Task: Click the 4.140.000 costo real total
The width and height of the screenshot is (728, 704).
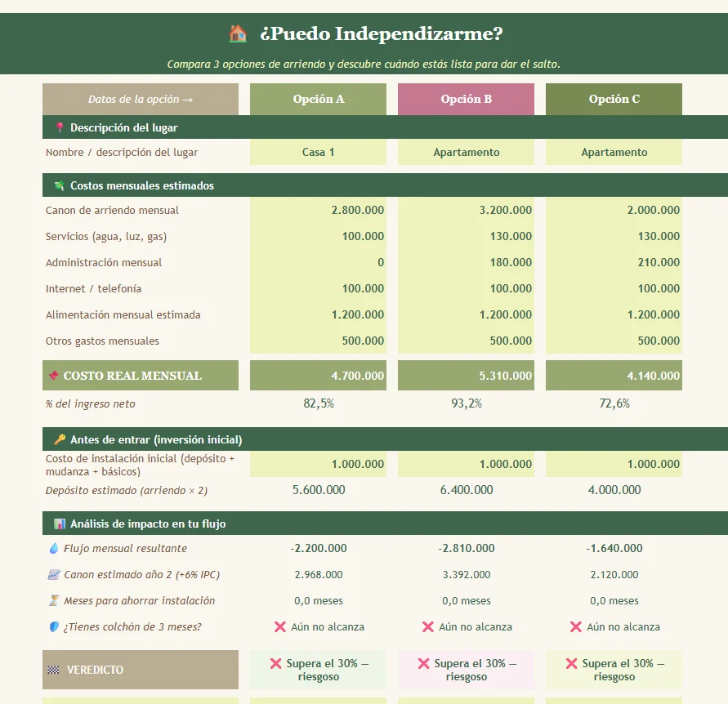Action: (x=614, y=376)
